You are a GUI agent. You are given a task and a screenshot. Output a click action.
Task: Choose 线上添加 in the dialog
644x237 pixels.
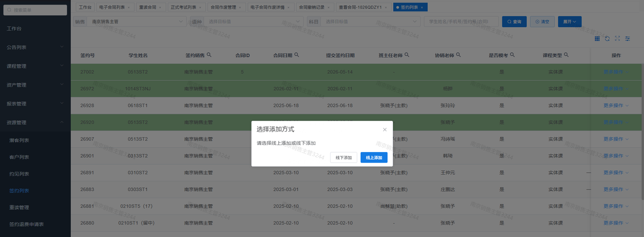click(374, 158)
